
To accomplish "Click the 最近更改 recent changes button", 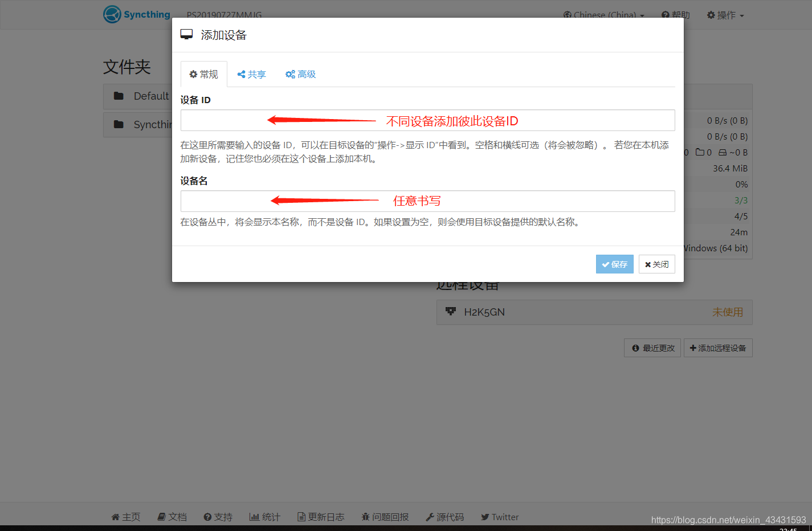I will [652, 348].
